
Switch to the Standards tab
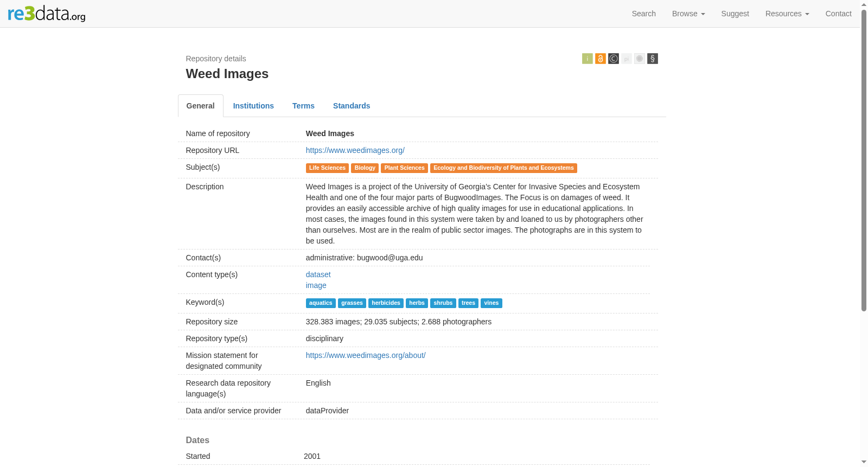(352, 106)
